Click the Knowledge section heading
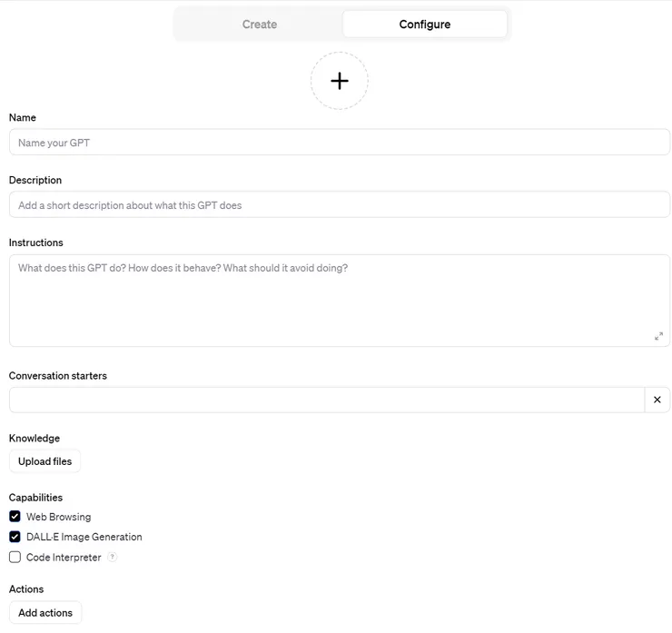672x633 pixels. [35, 439]
